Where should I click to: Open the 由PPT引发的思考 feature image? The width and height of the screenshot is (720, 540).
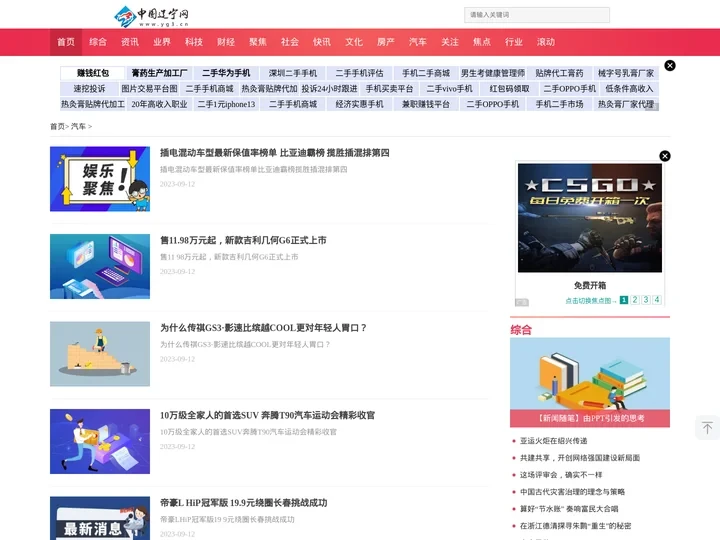[x=590, y=382]
